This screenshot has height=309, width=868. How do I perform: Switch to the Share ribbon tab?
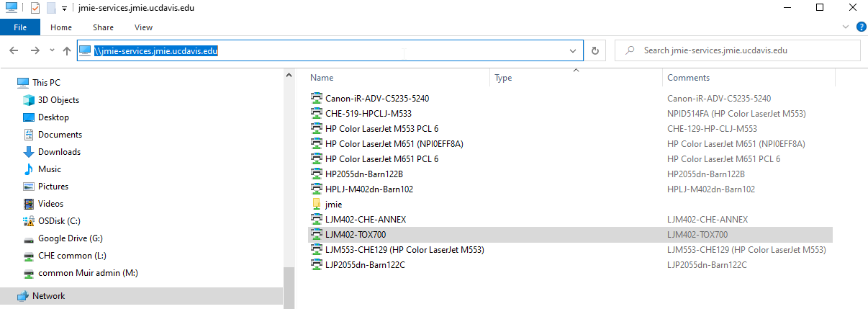[x=103, y=27]
